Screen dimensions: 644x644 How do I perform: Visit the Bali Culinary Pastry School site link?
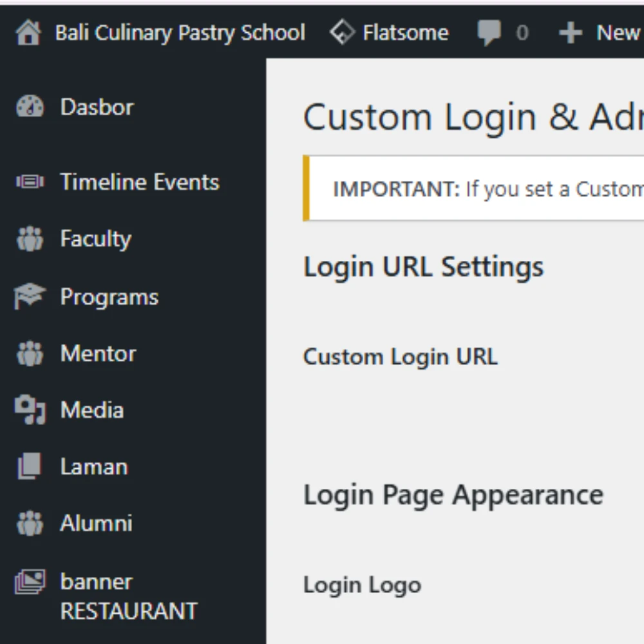[180, 33]
